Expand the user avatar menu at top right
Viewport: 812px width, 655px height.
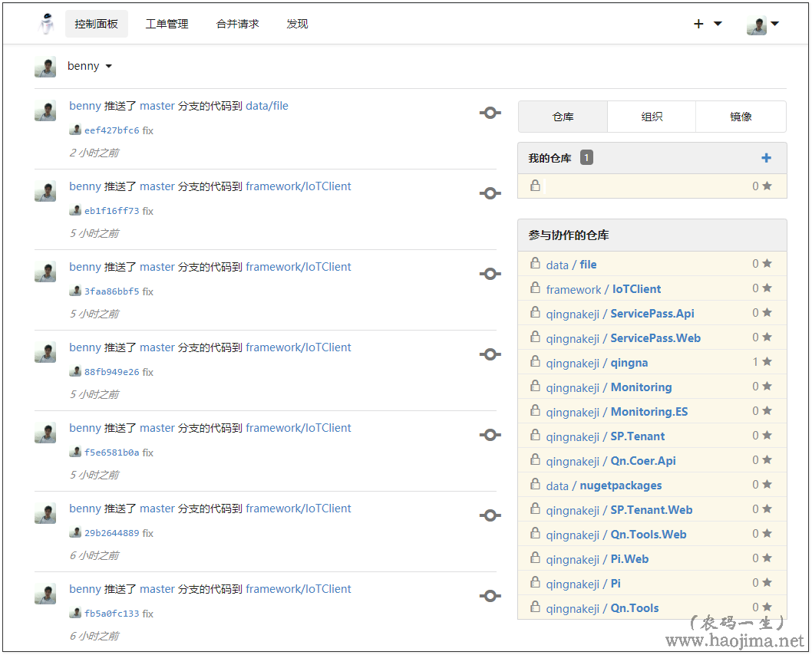pyautogui.click(x=763, y=25)
